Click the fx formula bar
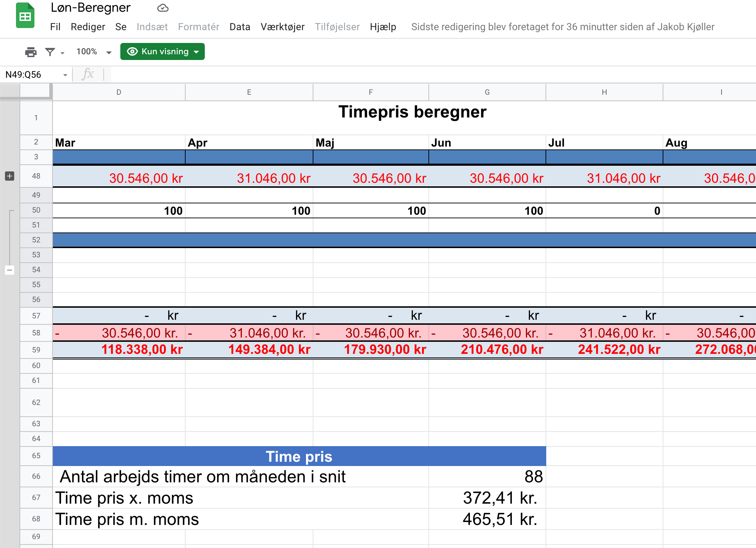Screen dimensions: 756x548 pyautogui.click(x=433, y=75)
